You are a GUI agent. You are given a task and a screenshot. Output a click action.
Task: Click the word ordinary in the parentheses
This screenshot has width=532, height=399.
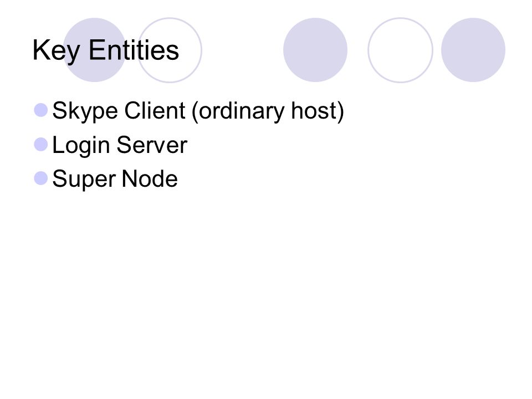pos(242,111)
